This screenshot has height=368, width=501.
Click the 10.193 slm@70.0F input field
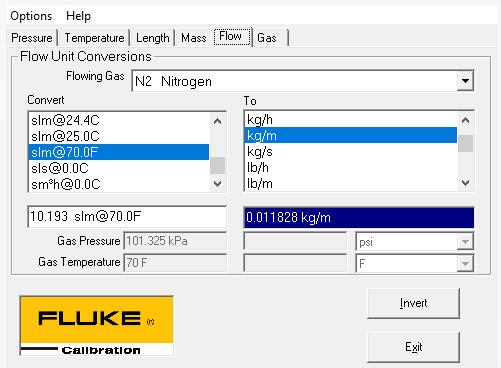127,217
